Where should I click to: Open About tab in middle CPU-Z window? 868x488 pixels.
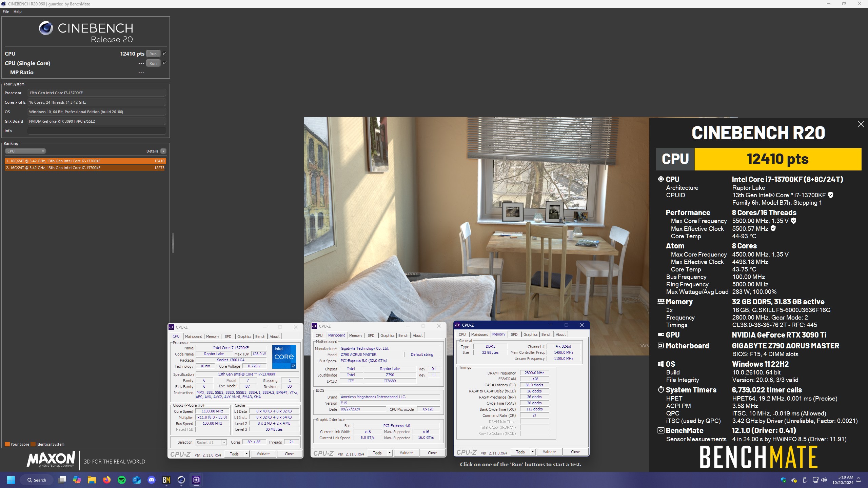[418, 335]
